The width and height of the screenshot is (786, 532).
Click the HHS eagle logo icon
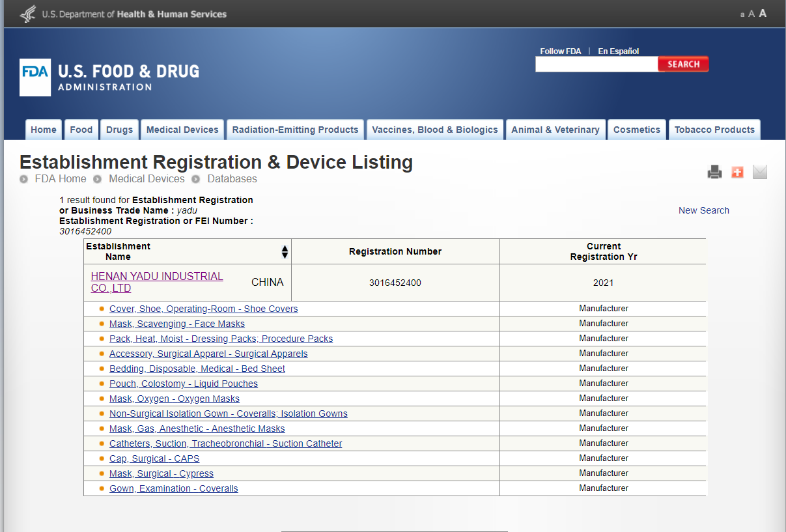(28, 14)
